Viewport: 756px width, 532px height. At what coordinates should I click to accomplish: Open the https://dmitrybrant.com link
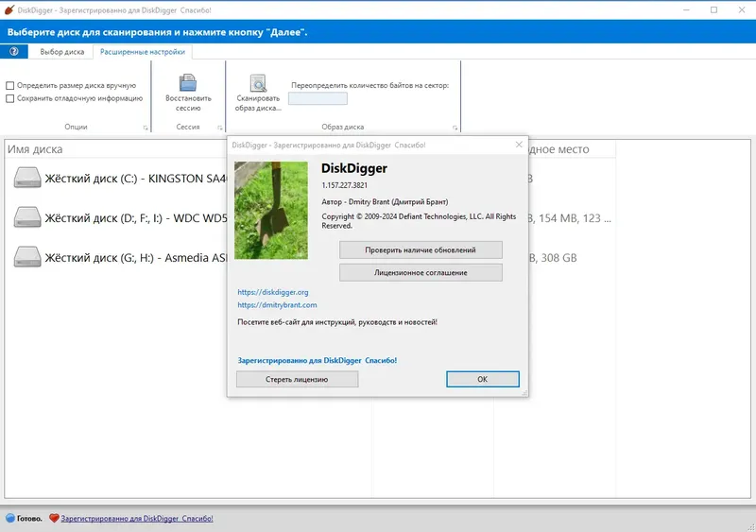pos(277,305)
